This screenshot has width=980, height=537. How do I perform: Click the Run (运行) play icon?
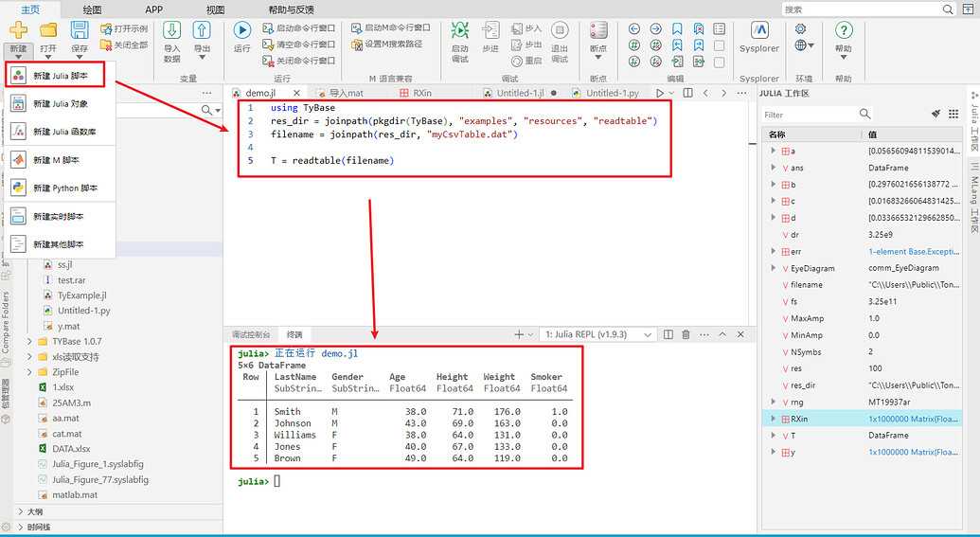tap(241, 30)
